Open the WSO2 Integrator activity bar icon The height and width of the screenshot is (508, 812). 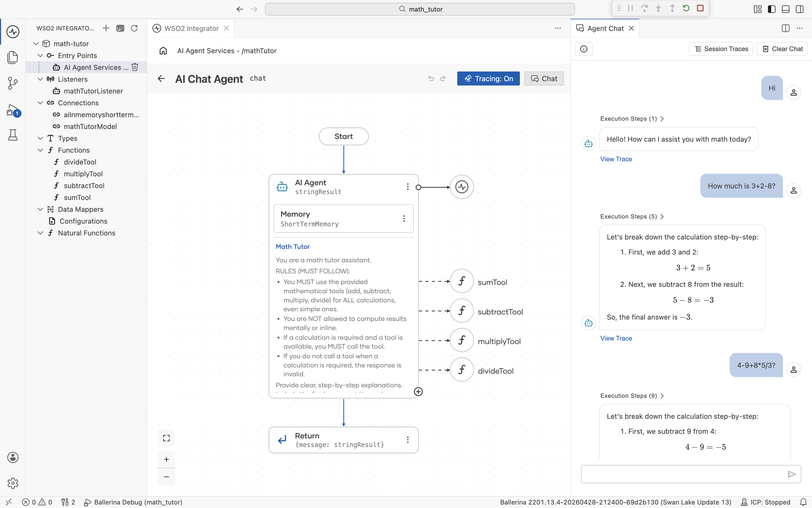(13, 32)
